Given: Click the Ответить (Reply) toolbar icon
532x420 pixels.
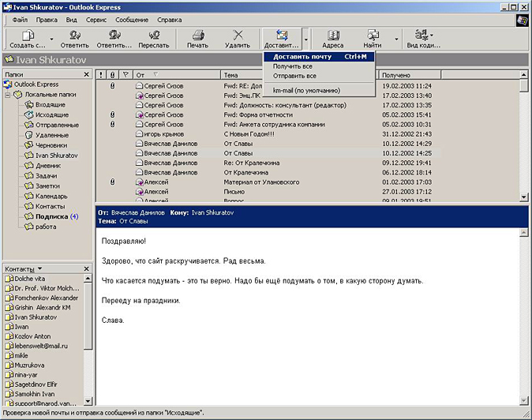Looking at the screenshot, I should 74,37.
